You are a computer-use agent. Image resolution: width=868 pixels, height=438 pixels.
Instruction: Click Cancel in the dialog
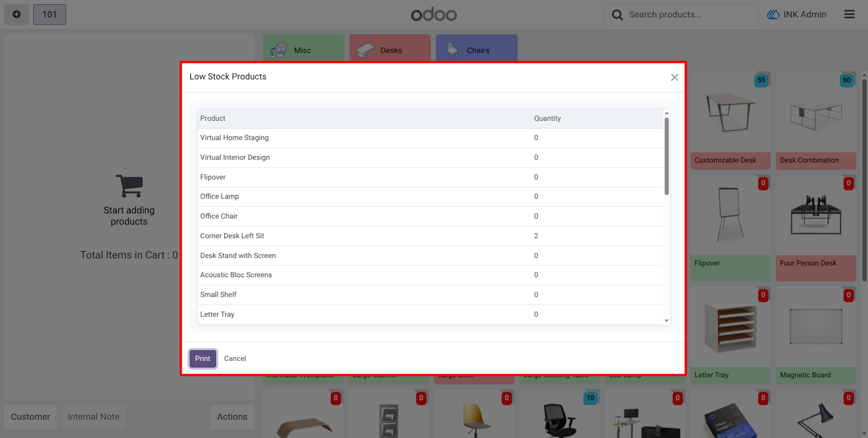coord(235,359)
